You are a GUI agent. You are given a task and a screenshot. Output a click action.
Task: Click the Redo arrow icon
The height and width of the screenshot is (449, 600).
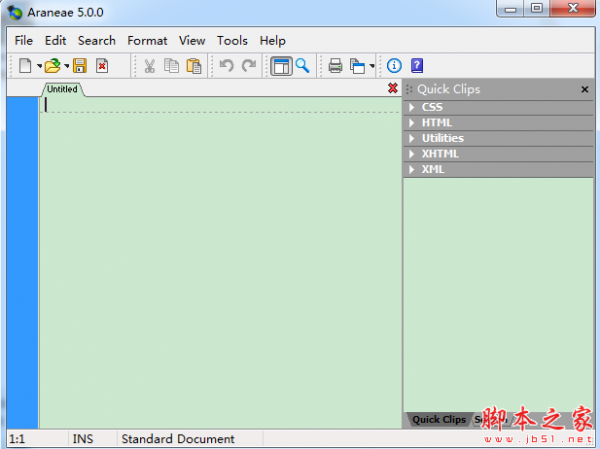(x=249, y=65)
